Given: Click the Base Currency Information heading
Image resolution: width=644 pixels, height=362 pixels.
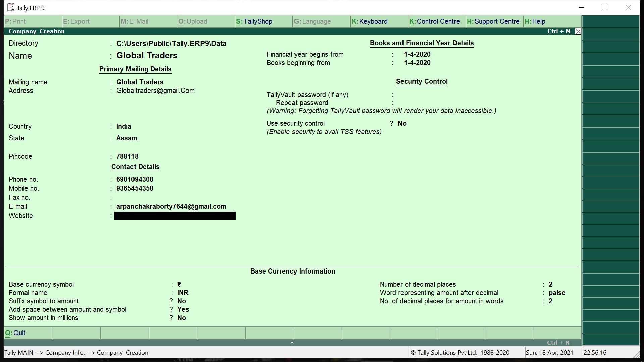Looking at the screenshot, I should (292, 271).
